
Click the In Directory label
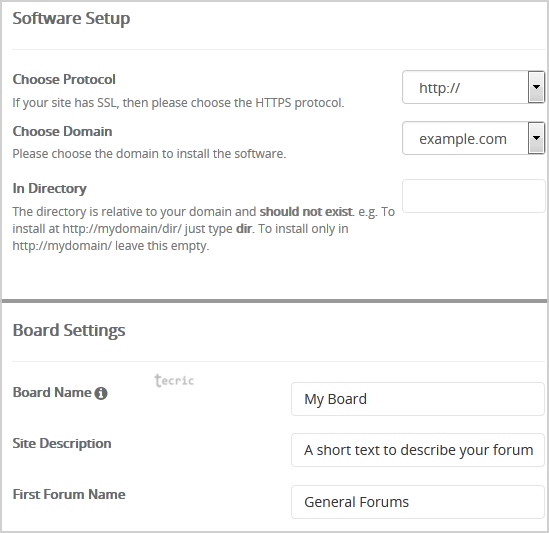[49, 189]
